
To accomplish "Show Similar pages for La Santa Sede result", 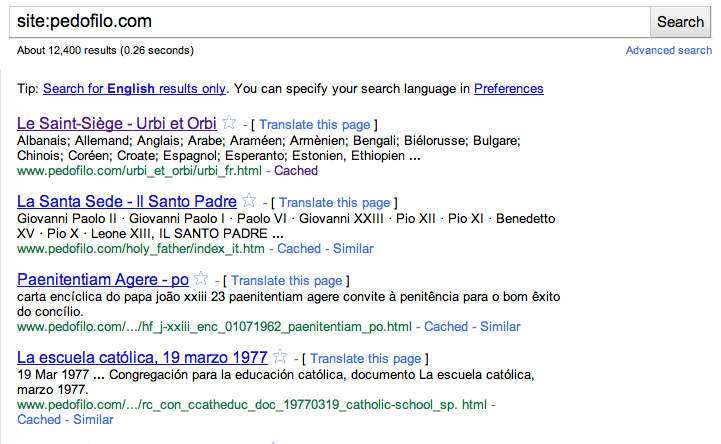I will (352, 249).
